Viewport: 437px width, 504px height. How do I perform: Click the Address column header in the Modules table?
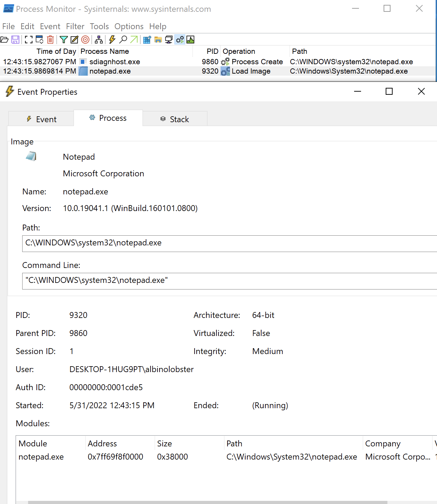pyautogui.click(x=120, y=444)
